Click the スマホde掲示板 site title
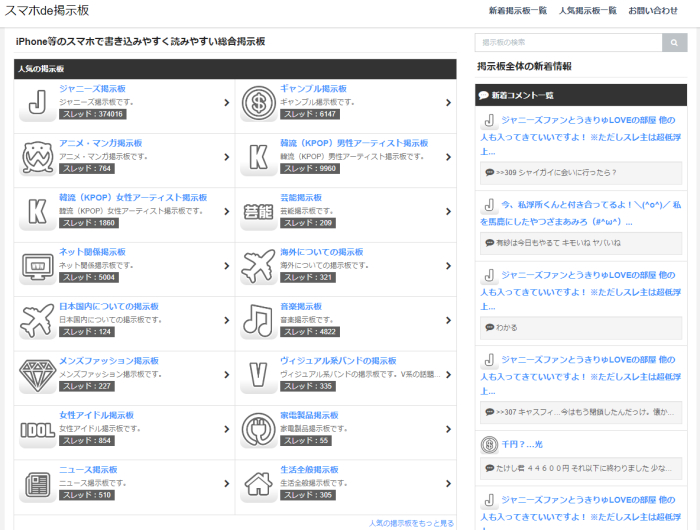Image resolution: width=700 pixels, height=530 pixels. pos(47,10)
